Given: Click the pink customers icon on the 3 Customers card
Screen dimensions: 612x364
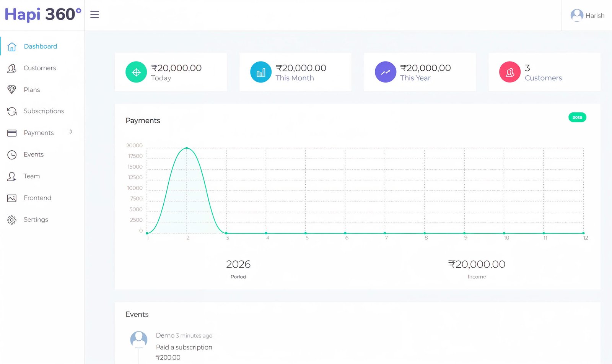Looking at the screenshot, I should tap(510, 72).
